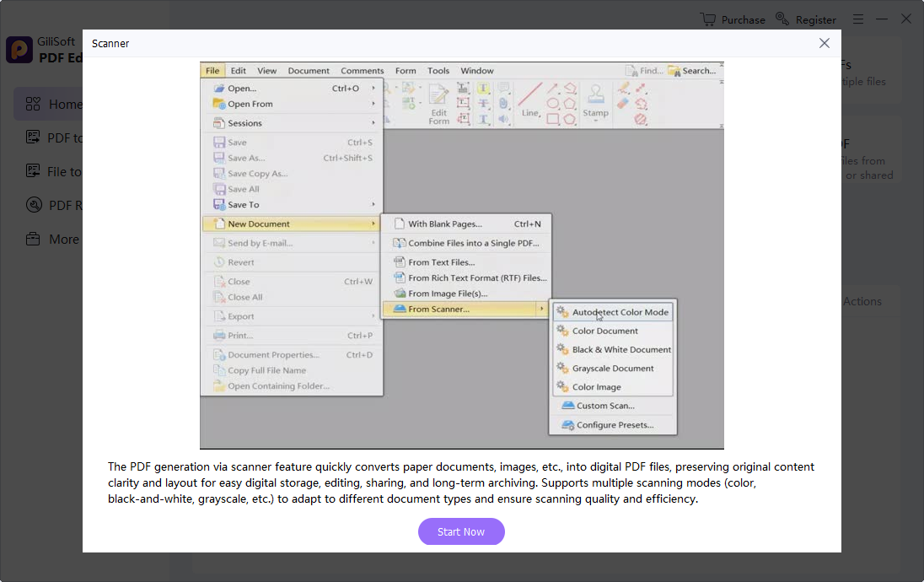Click the Actions label in background window

862,301
